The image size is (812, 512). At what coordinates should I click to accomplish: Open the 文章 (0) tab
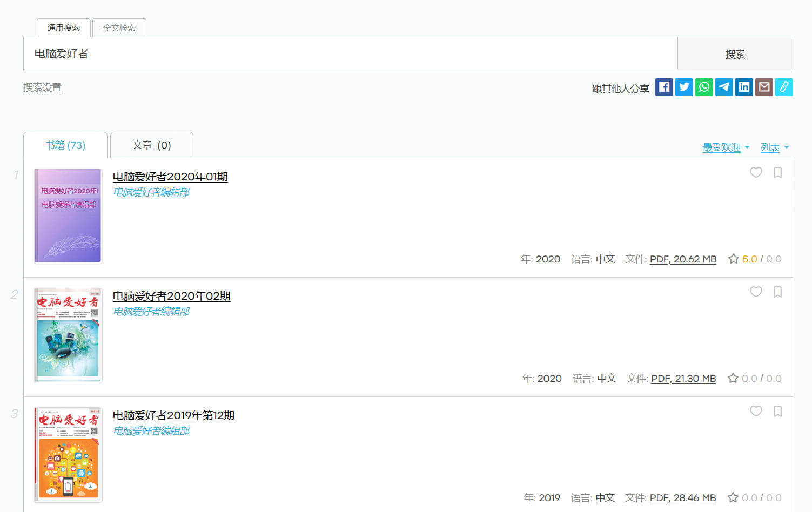151,144
